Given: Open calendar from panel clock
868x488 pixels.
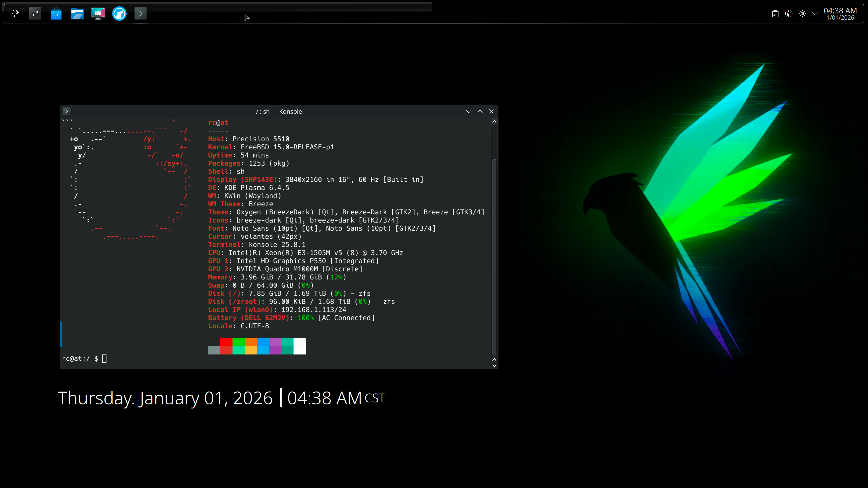Looking at the screenshot, I should coord(840,14).
